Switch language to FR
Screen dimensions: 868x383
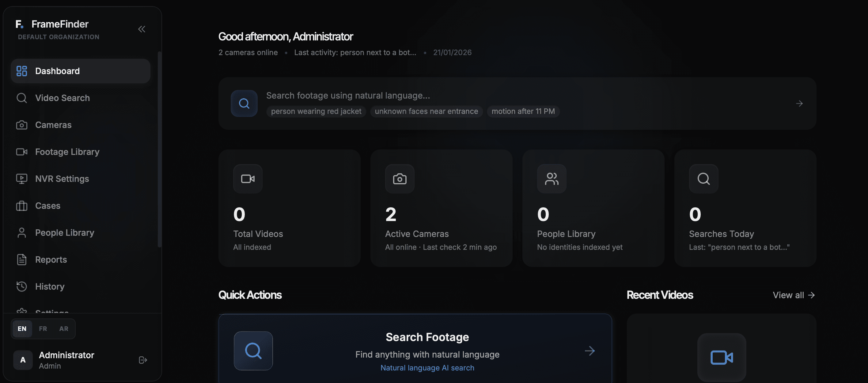(x=43, y=329)
